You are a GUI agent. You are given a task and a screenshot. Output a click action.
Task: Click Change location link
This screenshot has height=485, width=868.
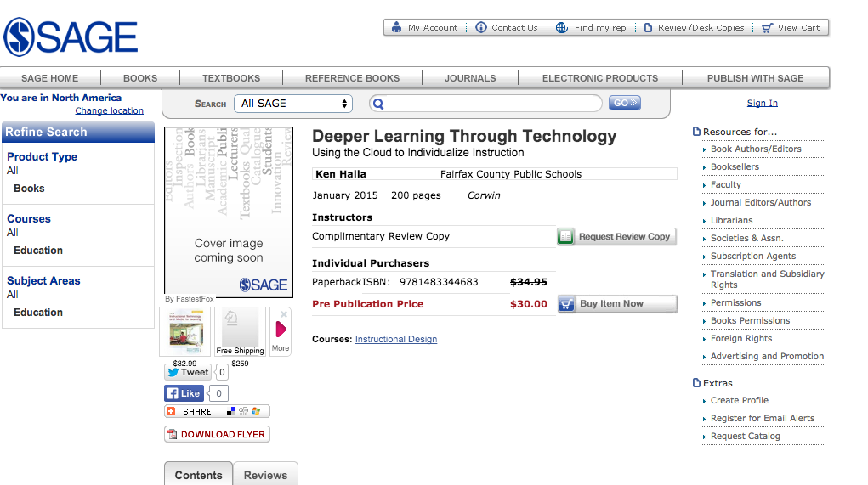(109, 110)
